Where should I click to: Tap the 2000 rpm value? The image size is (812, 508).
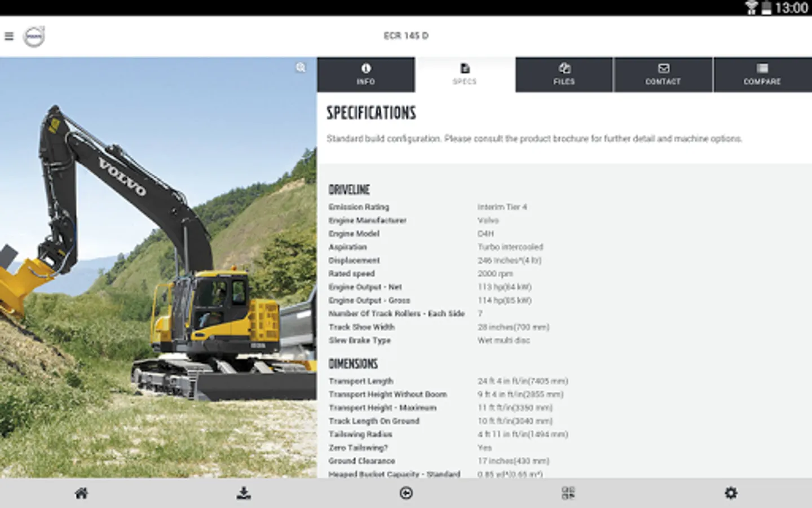pos(495,274)
